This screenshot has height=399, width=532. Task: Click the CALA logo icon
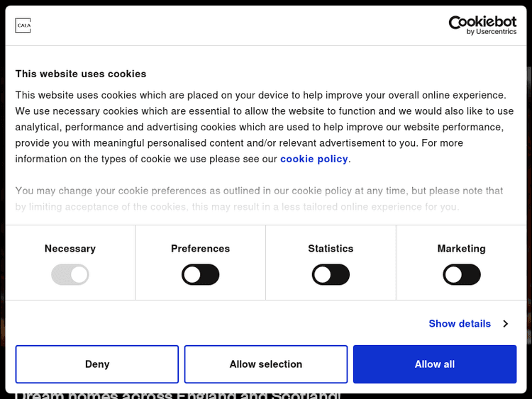click(x=23, y=26)
